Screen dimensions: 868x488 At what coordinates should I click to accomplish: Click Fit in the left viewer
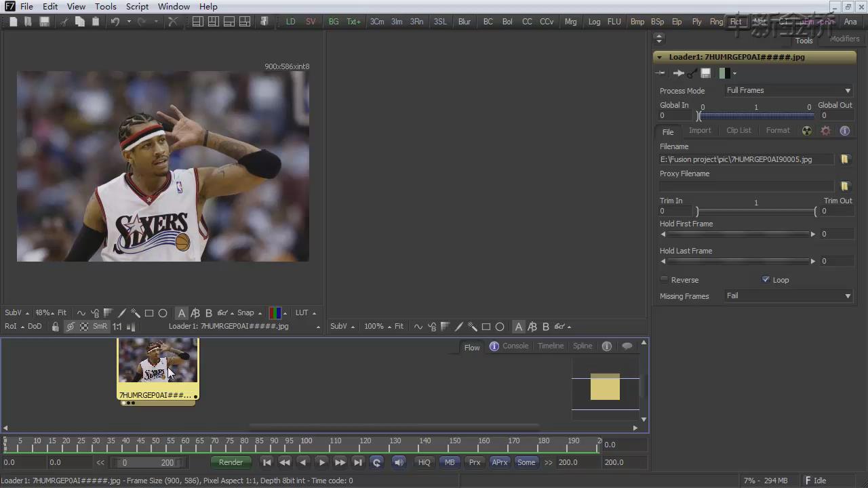tap(62, 313)
